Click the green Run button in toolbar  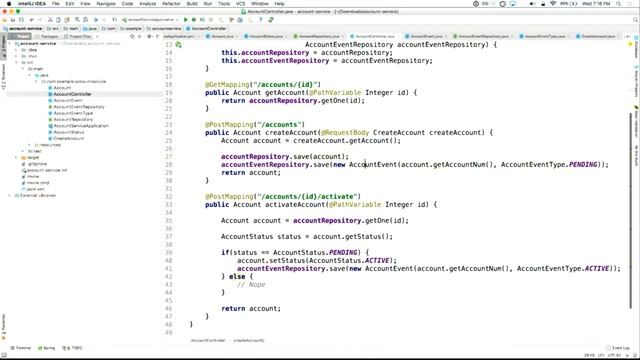186,20
